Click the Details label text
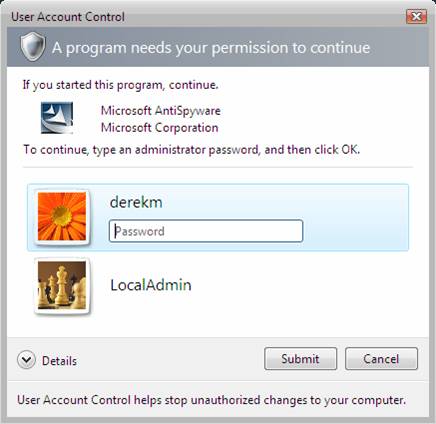Viewport: 436px width, 424px height. click(x=59, y=361)
